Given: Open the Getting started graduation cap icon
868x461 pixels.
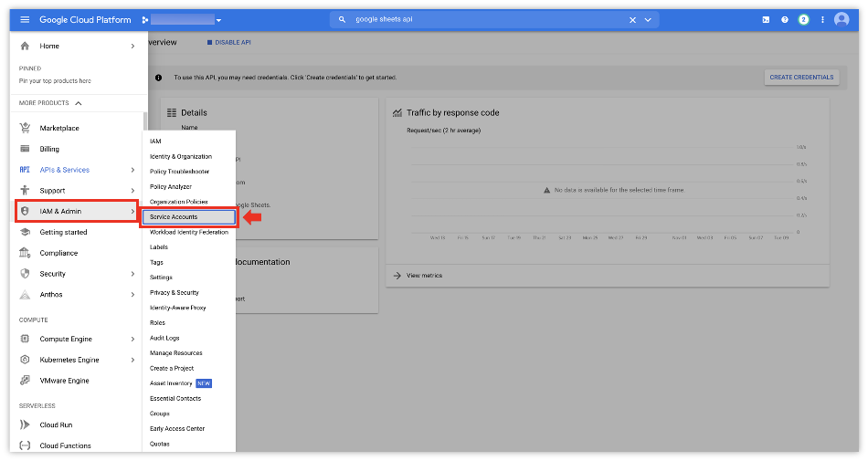Looking at the screenshot, I should 25,232.
